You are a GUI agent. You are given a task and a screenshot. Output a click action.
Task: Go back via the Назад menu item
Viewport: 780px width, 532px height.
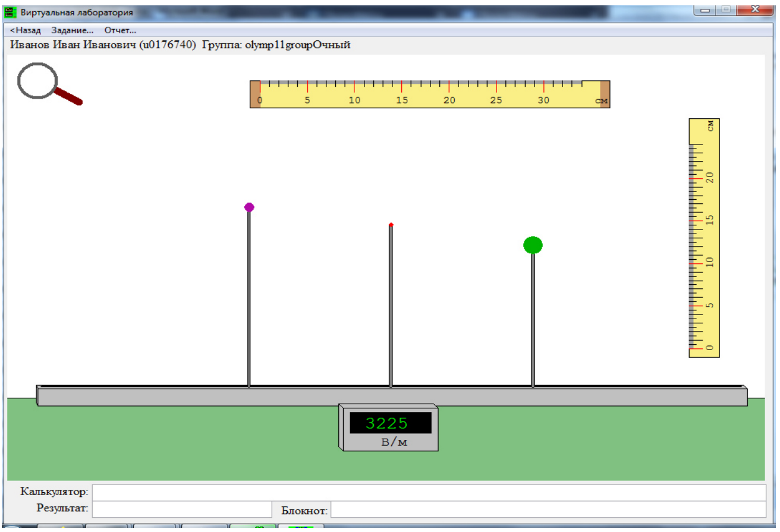(26, 30)
